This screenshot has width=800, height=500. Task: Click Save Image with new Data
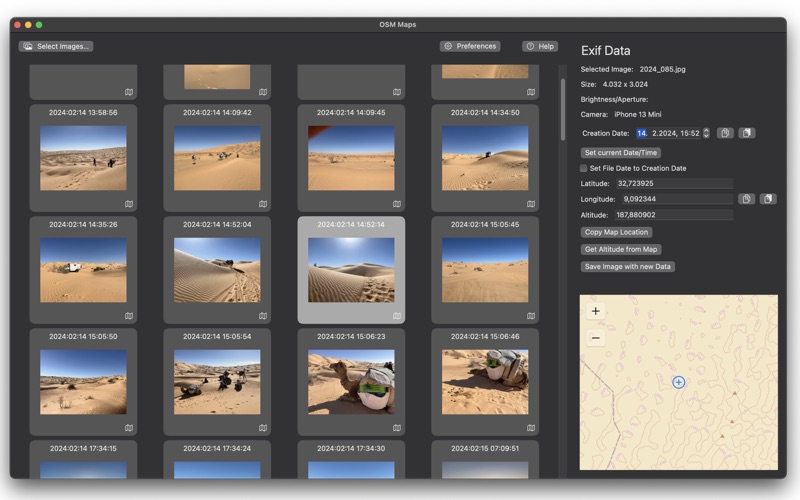628,267
